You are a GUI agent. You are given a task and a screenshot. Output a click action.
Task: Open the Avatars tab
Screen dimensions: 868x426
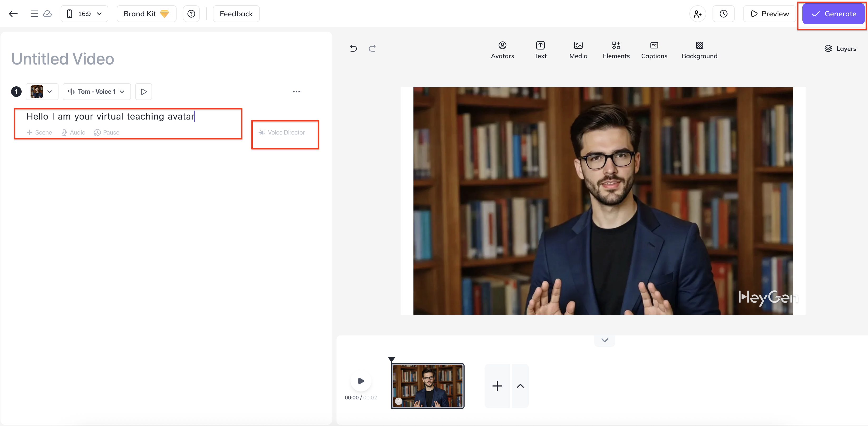click(502, 50)
